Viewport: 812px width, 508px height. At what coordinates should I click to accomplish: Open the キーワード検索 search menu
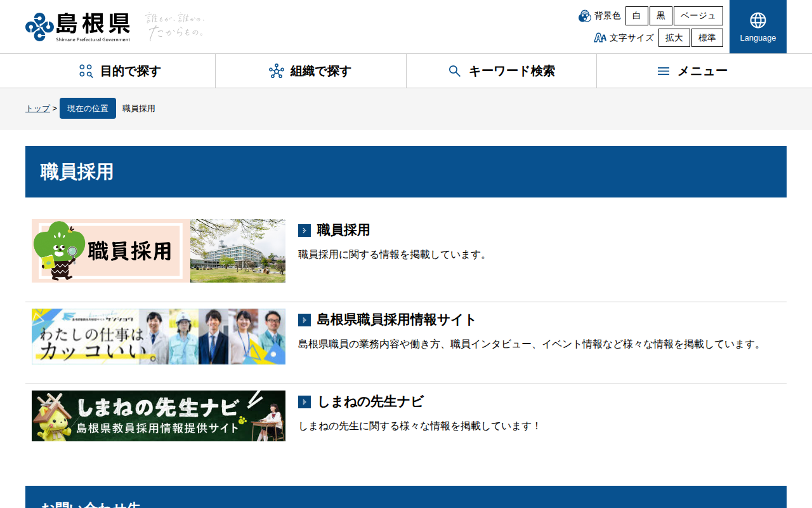point(501,71)
